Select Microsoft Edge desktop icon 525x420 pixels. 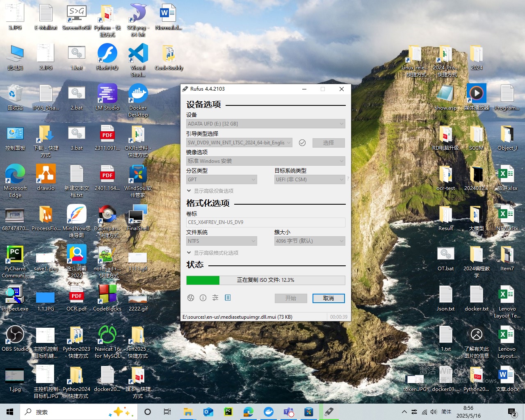(x=15, y=181)
